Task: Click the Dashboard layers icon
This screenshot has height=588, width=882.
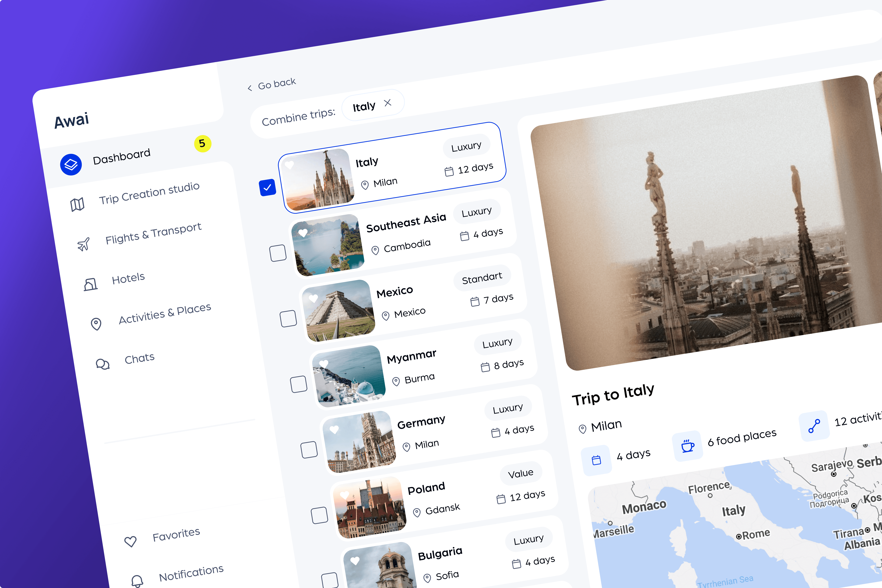Action: click(71, 164)
